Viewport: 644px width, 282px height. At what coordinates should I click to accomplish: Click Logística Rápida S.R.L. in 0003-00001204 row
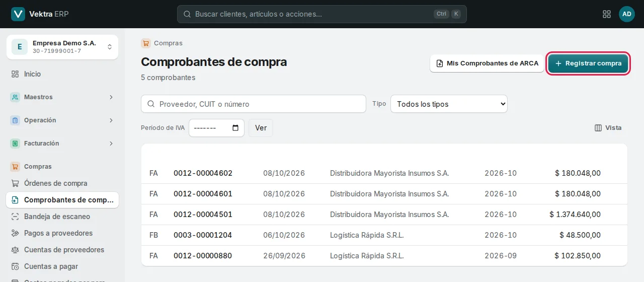(x=367, y=235)
